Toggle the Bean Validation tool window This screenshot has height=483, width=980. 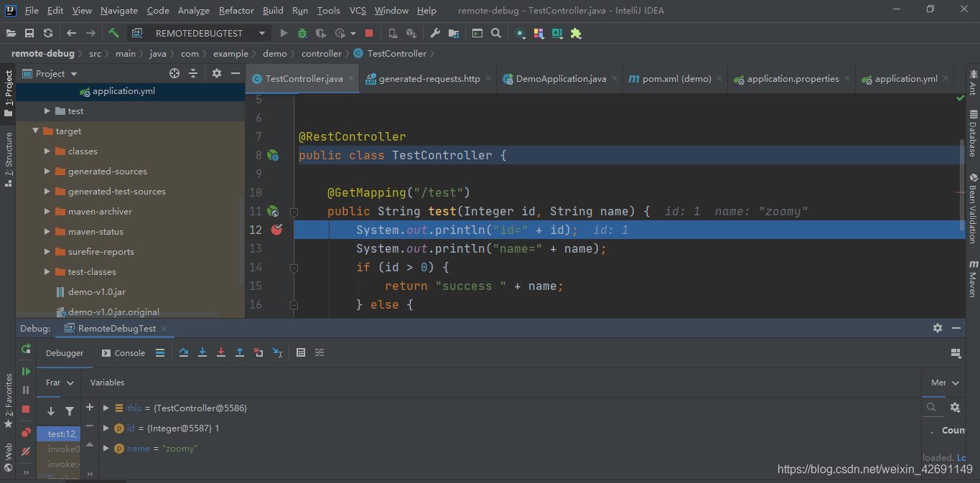973,208
